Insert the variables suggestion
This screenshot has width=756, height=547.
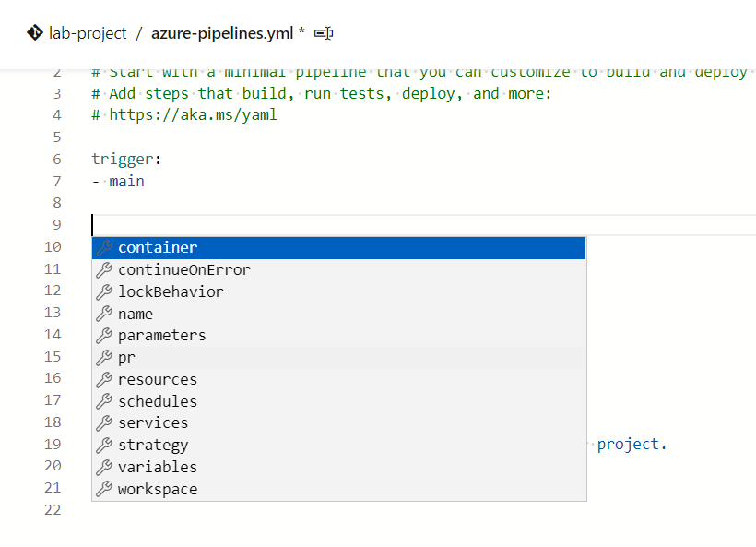[158, 467]
